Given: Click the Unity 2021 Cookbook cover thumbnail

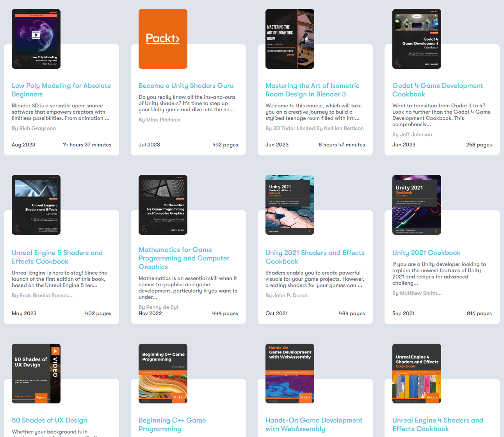Looking at the screenshot, I should coord(417,205).
